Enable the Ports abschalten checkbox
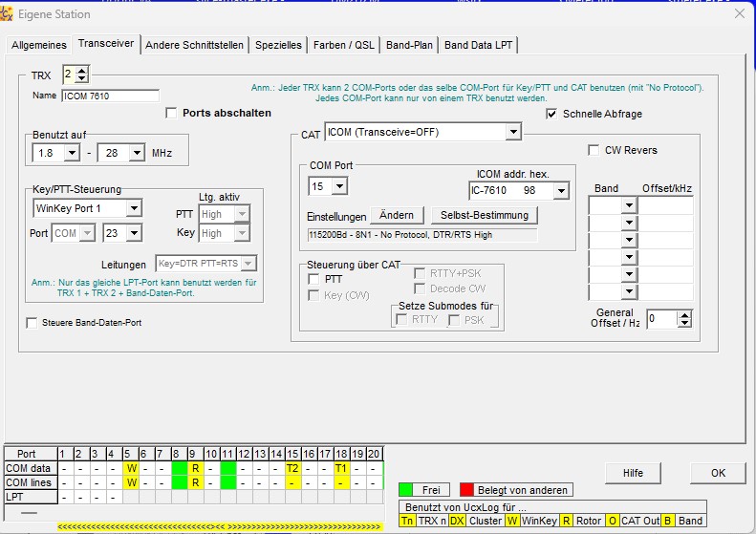The image size is (756, 534). [x=171, y=113]
